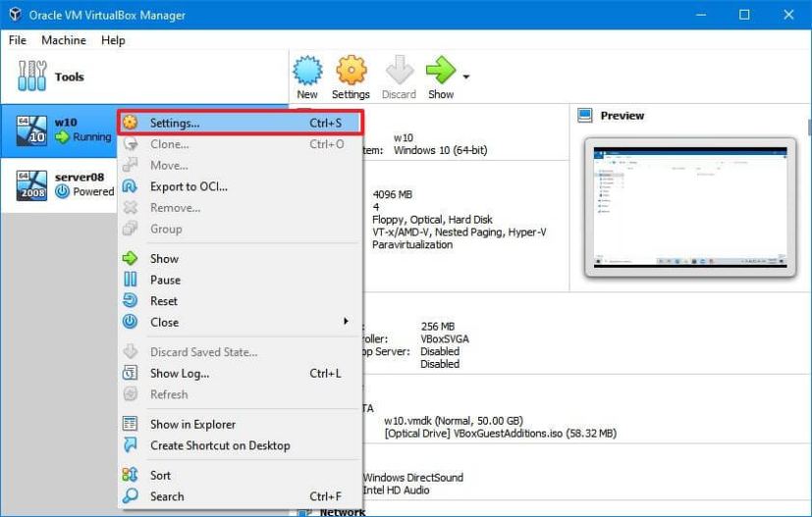Click the Show in Explorer icon

click(x=130, y=424)
